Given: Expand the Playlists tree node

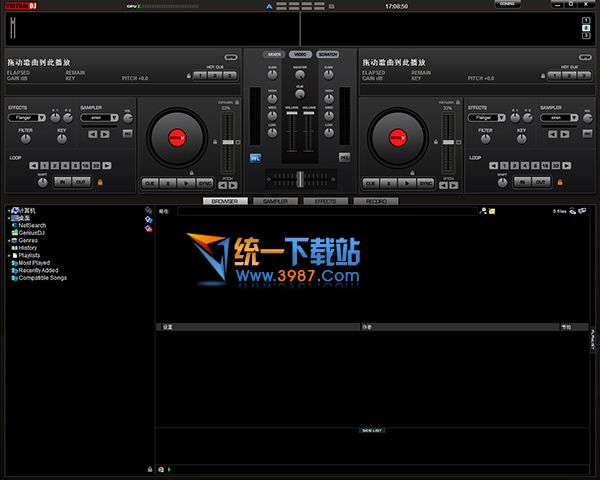Looking at the screenshot, I should pyautogui.click(x=10, y=255).
